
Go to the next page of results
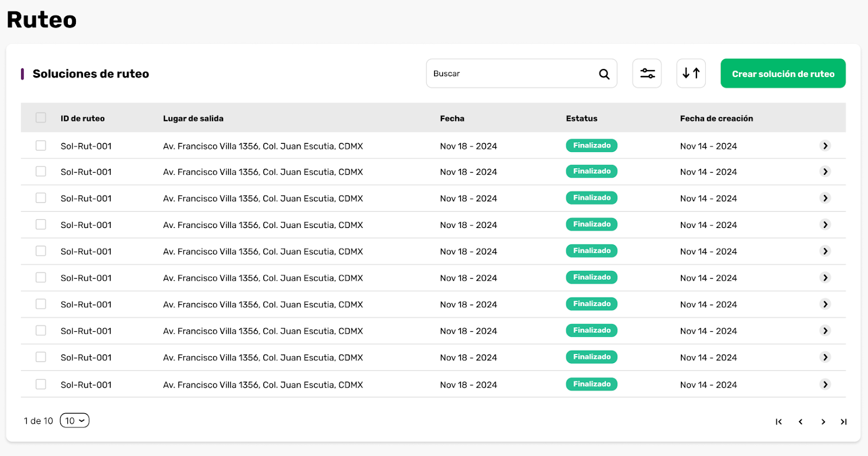coord(823,422)
